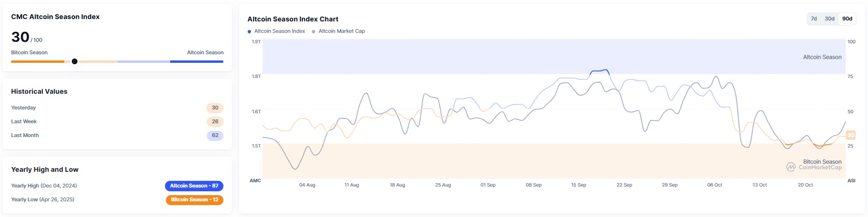The image size is (868, 217).
Task: Toggle Altcoin Market Cap legend dot
Action: [313, 31]
